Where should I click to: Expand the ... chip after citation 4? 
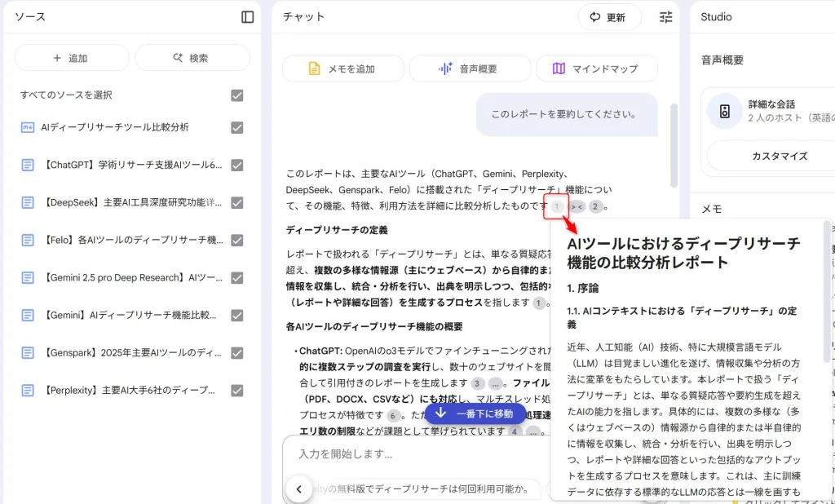point(533,431)
